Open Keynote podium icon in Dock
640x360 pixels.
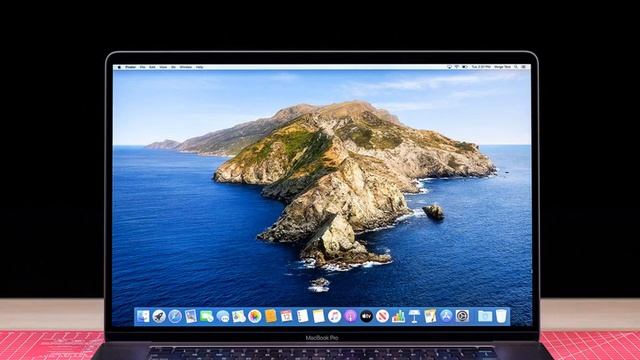(x=414, y=316)
